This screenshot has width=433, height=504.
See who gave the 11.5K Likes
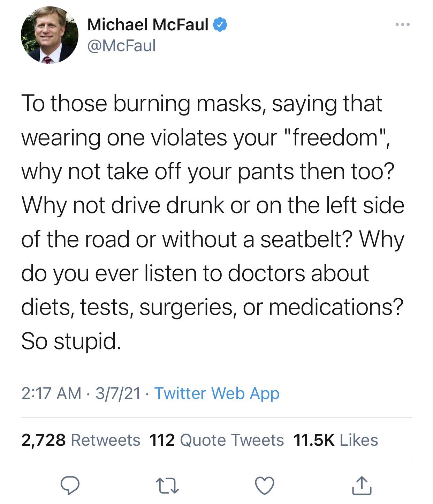tap(335, 440)
